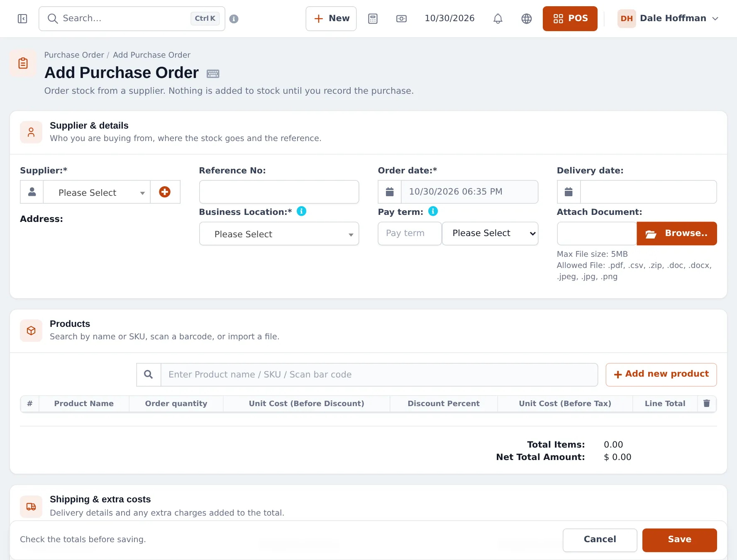
Task: Click the product name / SKU search field
Action: point(379,375)
